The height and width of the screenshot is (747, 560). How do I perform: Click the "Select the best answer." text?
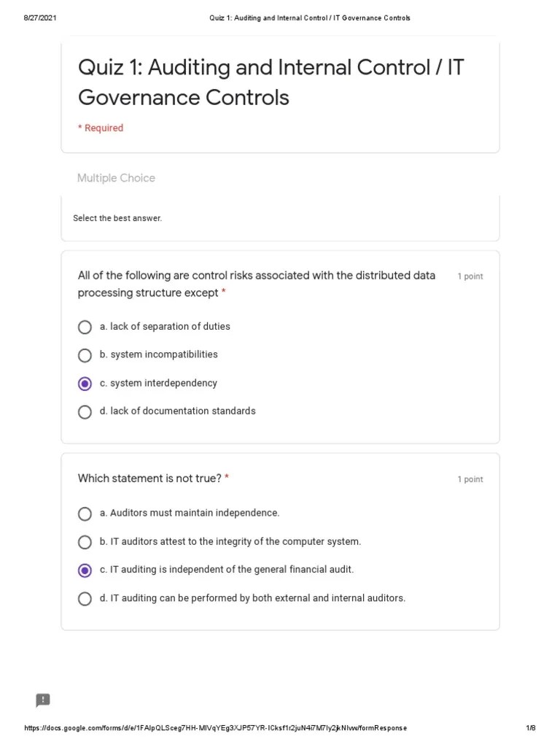[x=117, y=217]
